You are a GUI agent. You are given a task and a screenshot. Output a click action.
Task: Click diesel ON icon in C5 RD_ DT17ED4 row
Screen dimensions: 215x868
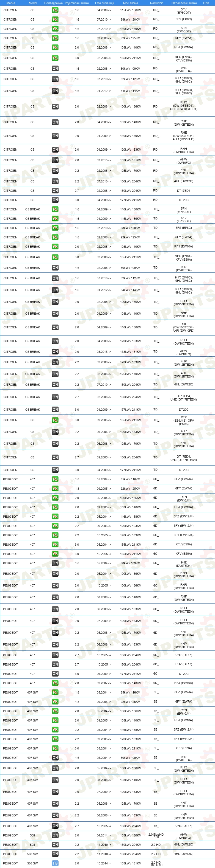coord(55,191)
